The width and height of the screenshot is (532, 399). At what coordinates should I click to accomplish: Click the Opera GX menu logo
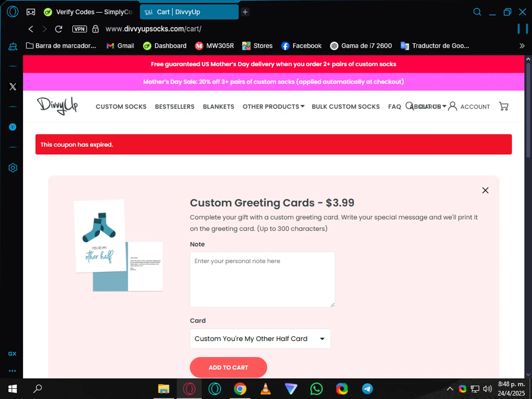tap(12, 12)
